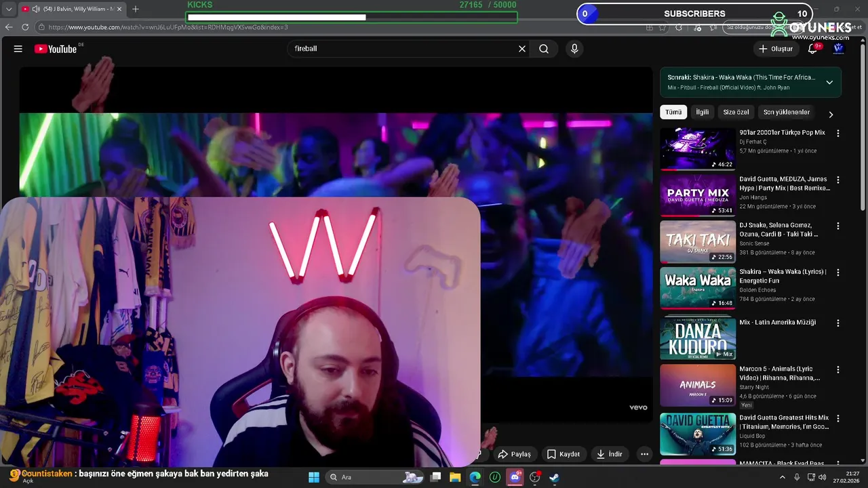Open the green circle taskbar app
This screenshot has width=868, height=488.
click(x=495, y=477)
